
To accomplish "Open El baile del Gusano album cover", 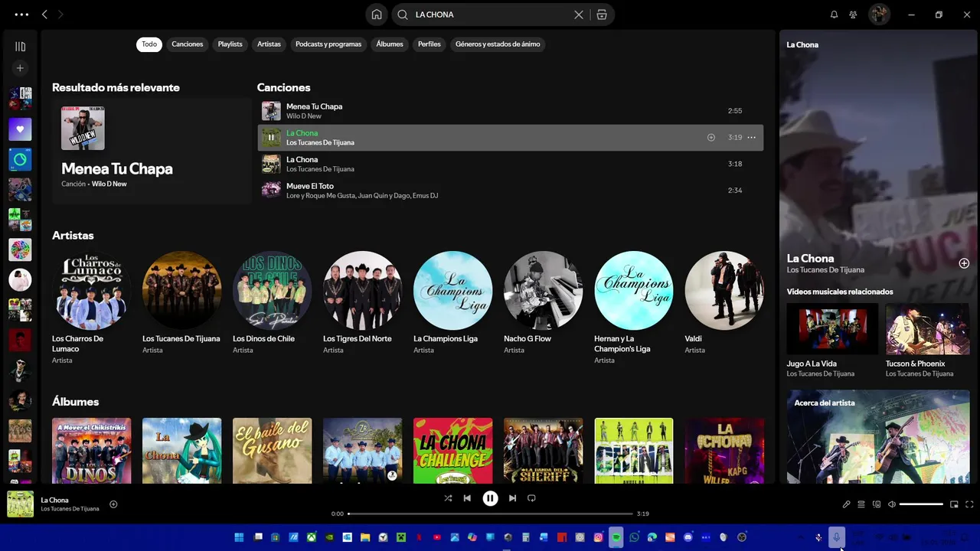I will 272,451.
